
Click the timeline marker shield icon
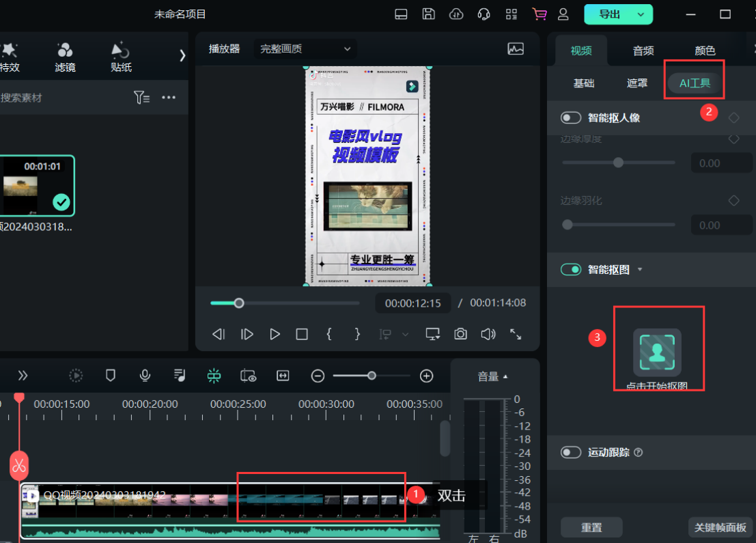[x=111, y=375]
